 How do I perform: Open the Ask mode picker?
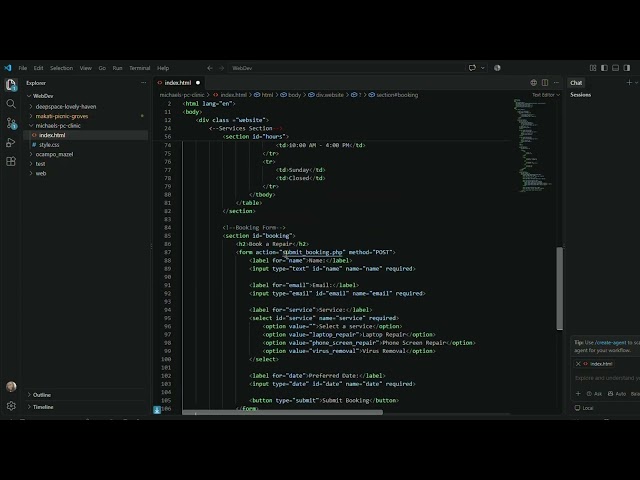pyautogui.click(x=594, y=394)
